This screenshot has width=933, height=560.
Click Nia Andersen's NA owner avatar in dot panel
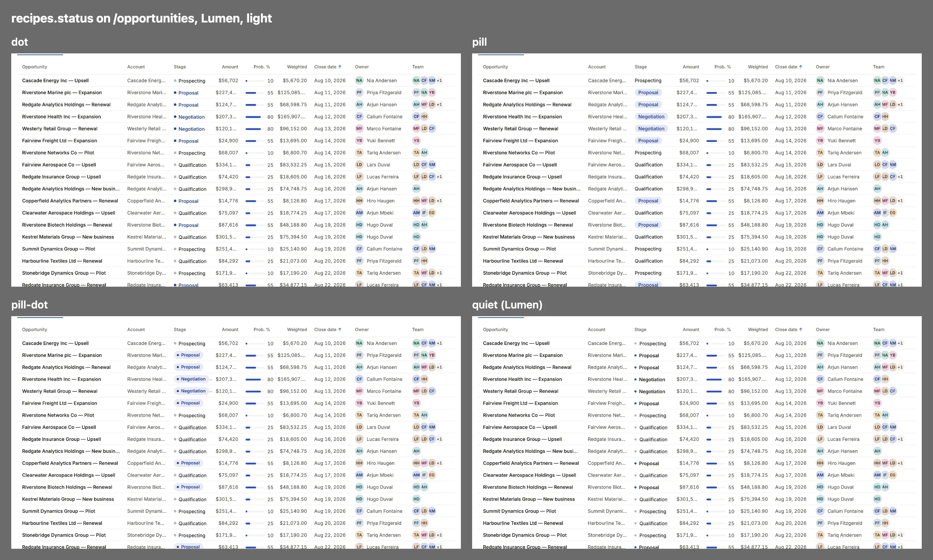[x=359, y=80]
